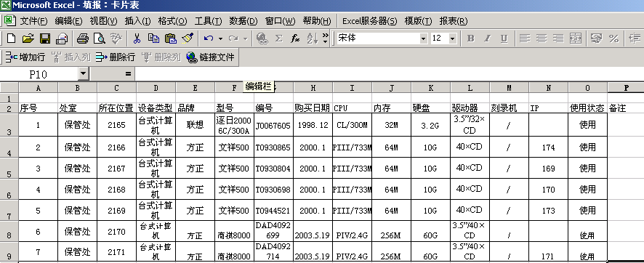The image size is (644, 263).
Task: Copy selection with the Copy icon
Action: pyautogui.click(x=153, y=39)
